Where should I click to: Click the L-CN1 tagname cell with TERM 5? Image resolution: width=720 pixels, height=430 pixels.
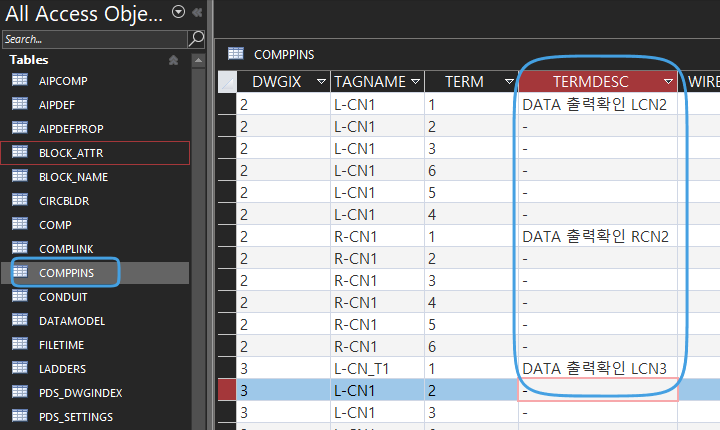(x=377, y=192)
